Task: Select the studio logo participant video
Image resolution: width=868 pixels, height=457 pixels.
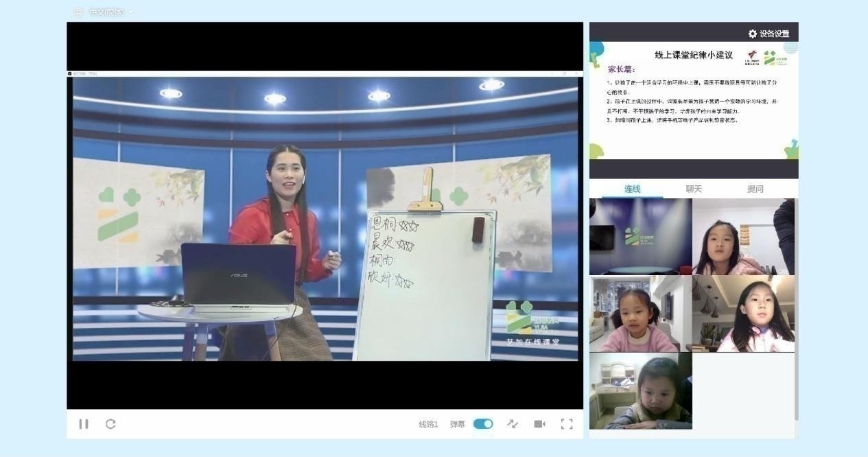Action: (x=640, y=237)
